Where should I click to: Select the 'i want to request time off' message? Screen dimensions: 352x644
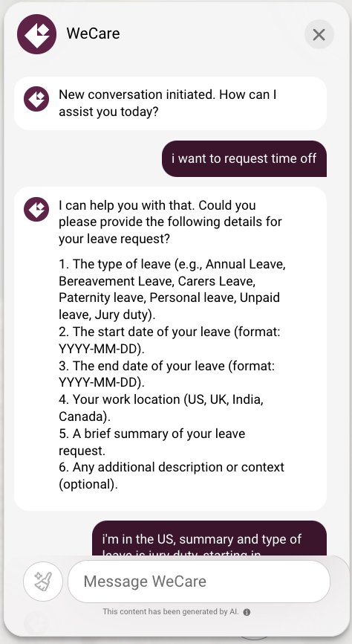coord(244,159)
